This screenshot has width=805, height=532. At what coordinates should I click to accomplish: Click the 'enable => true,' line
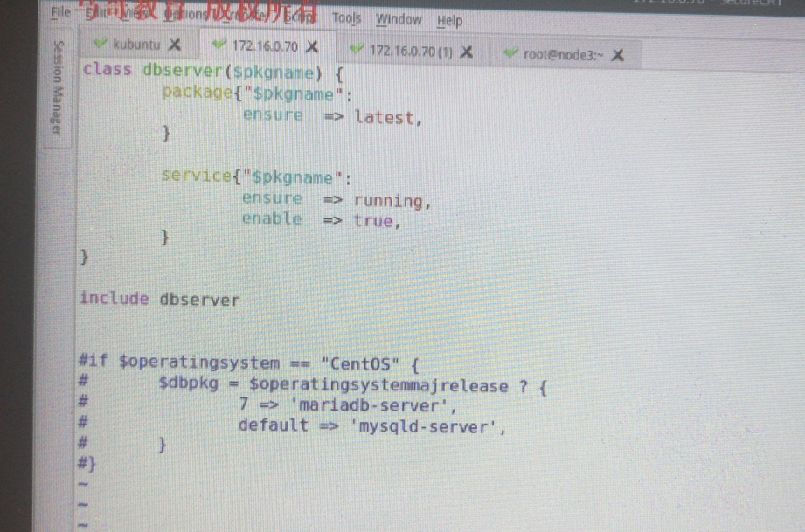click(321, 220)
